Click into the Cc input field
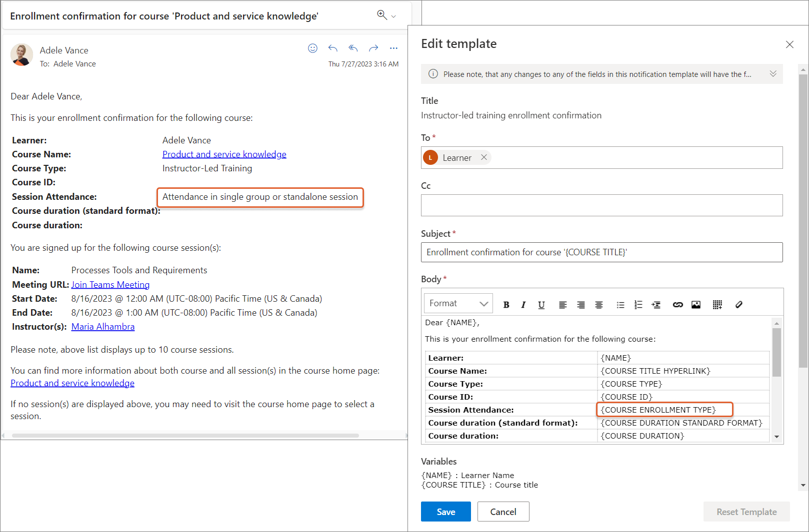Screen dimensions: 809x532 (601, 205)
